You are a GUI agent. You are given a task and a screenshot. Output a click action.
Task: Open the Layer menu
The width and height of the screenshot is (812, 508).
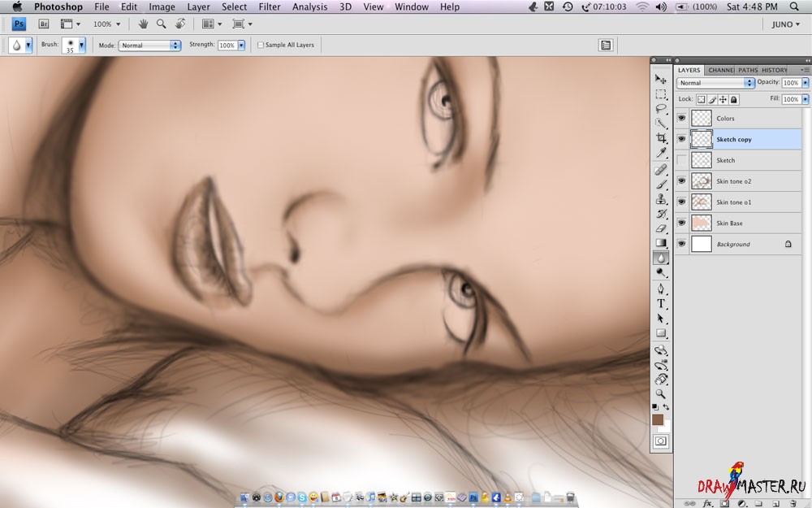(x=198, y=7)
